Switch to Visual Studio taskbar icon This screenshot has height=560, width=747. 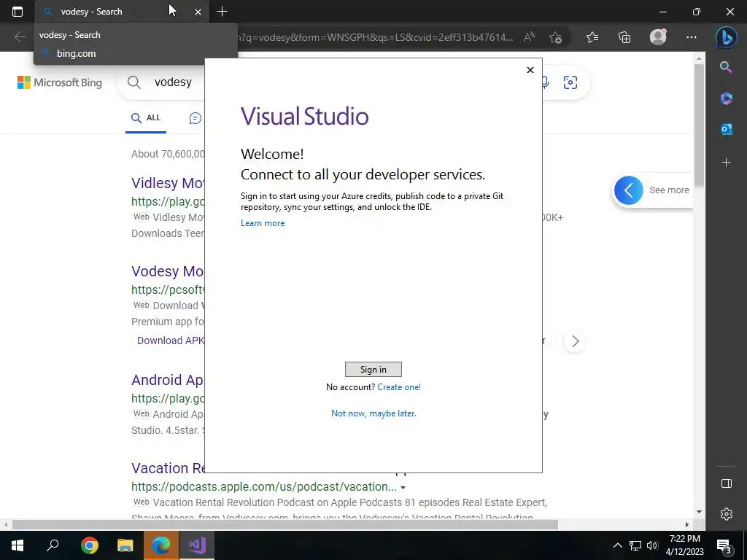[x=196, y=545]
